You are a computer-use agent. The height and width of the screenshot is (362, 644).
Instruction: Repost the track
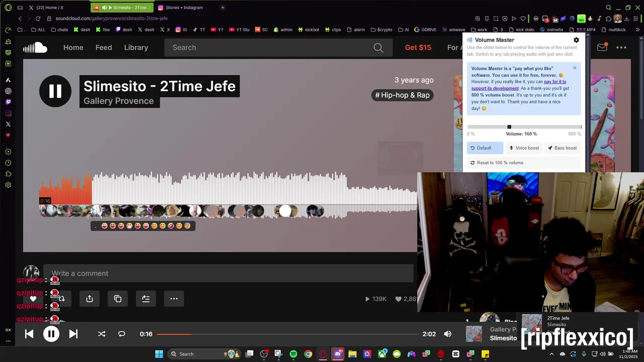tap(61, 299)
